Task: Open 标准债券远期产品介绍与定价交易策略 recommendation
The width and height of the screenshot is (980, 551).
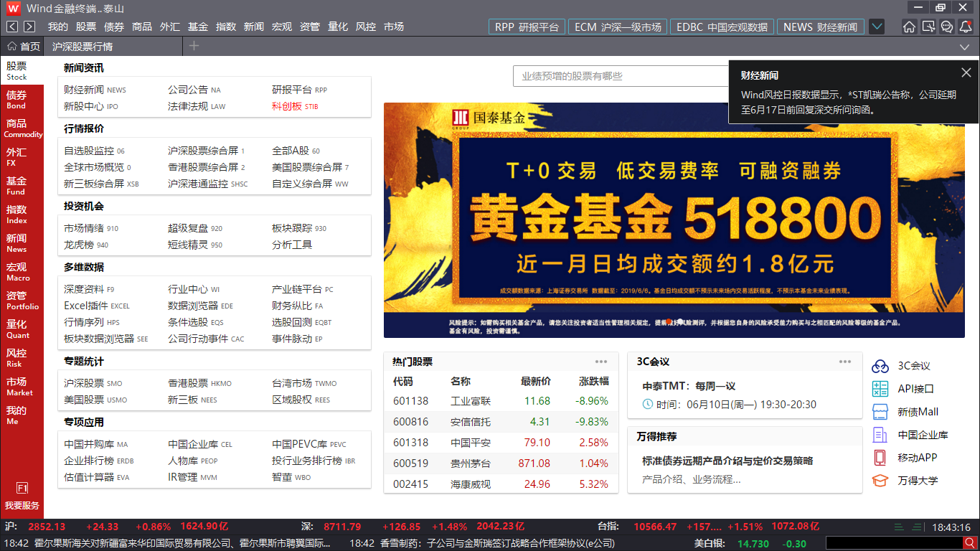Action: pyautogui.click(x=727, y=461)
